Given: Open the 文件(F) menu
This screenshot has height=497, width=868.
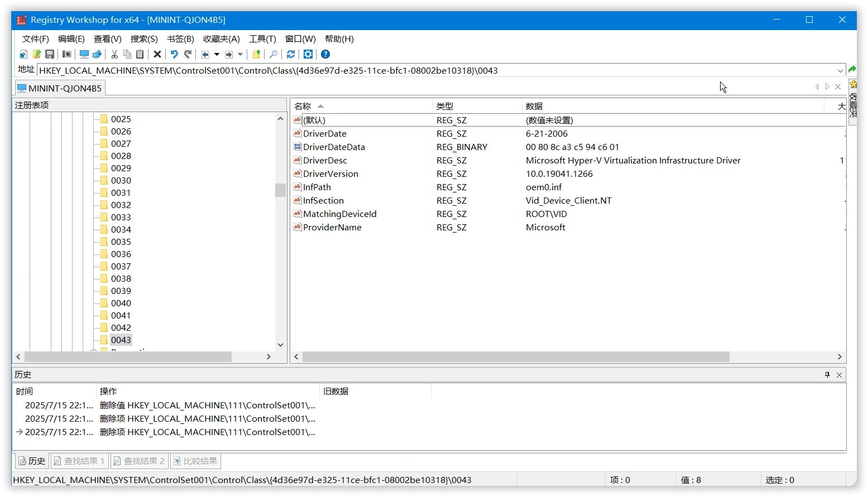Looking at the screenshot, I should [36, 38].
